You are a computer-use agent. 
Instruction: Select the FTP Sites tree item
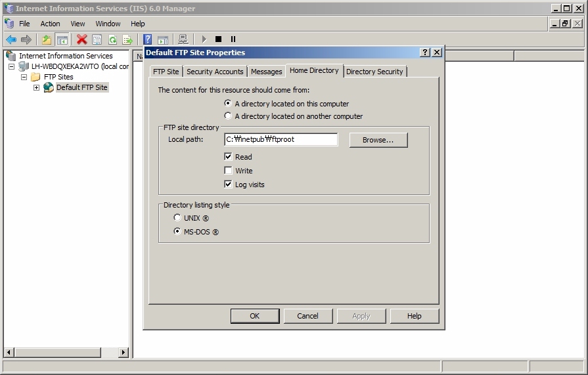[58, 77]
